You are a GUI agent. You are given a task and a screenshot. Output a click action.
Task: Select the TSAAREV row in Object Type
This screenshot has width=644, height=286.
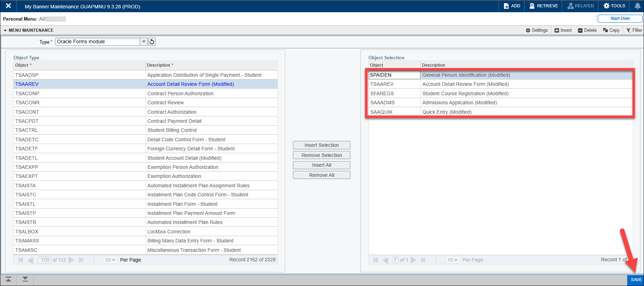click(146, 84)
